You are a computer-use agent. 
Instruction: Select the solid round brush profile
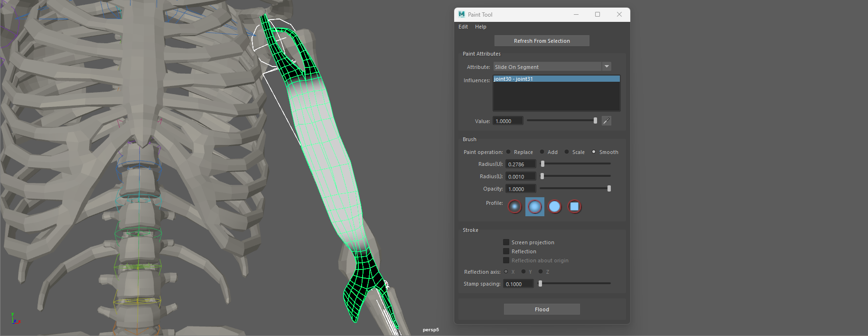(554, 207)
